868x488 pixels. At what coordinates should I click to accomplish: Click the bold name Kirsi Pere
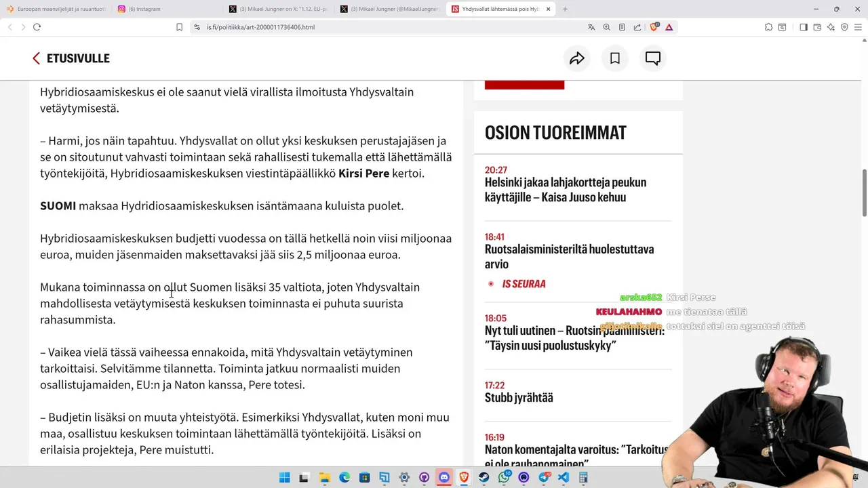(x=363, y=174)
